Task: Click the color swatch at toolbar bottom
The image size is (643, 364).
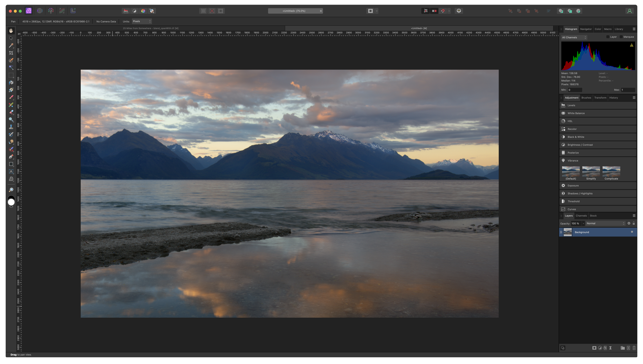Action: tap(11, 201)
